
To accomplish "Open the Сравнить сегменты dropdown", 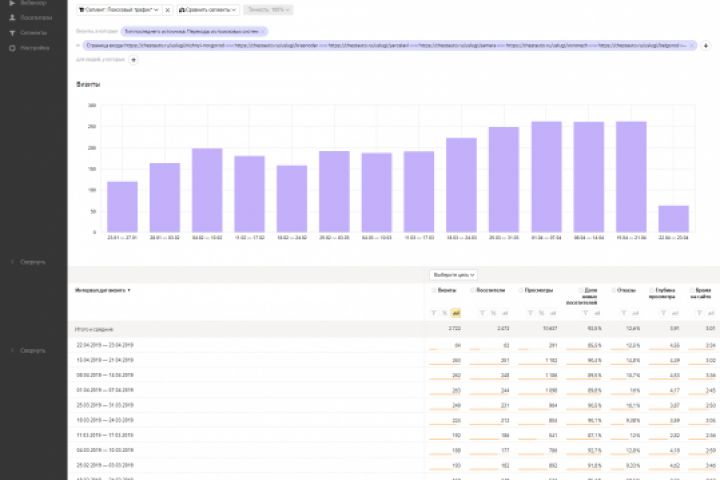I will [208, 10].
